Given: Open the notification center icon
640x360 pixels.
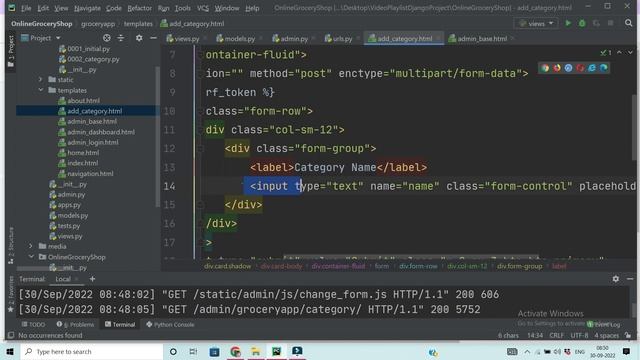Looking at the screenshot, I should (x=627, y=351).
